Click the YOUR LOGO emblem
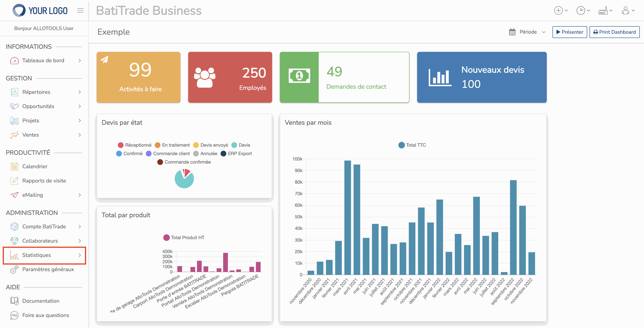 pos(19,11)
